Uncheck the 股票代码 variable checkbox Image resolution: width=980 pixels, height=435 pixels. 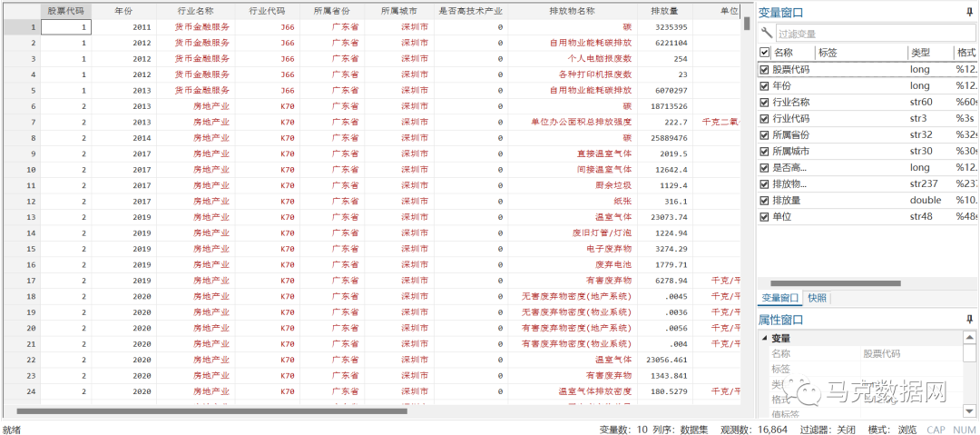pos(764,70)
